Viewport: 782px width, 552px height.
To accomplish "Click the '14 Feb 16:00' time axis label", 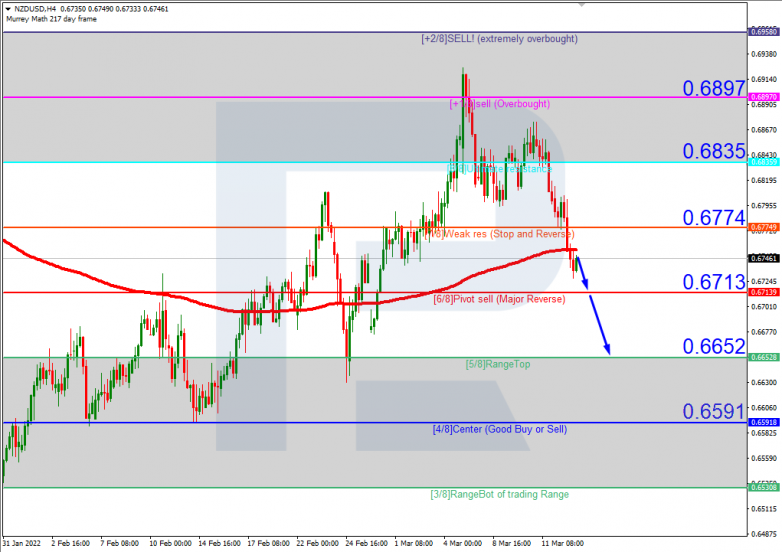I will pos(219,544).
